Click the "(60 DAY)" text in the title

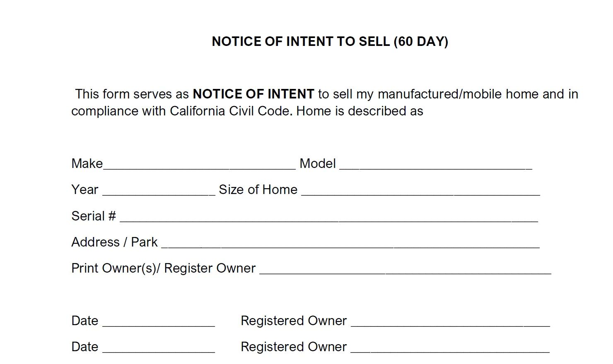[421, 41]
